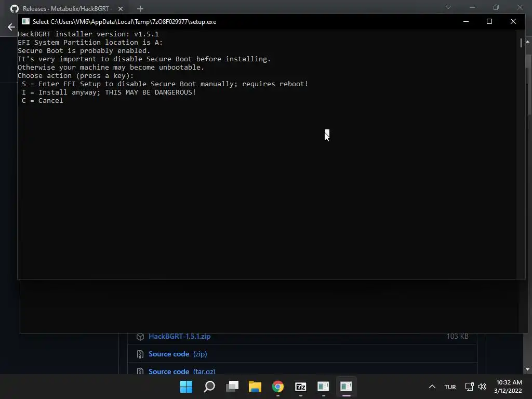Viewport: 532px width, 399px height.
Task: Click console window system icon in title bar
Action: [25, 21]
